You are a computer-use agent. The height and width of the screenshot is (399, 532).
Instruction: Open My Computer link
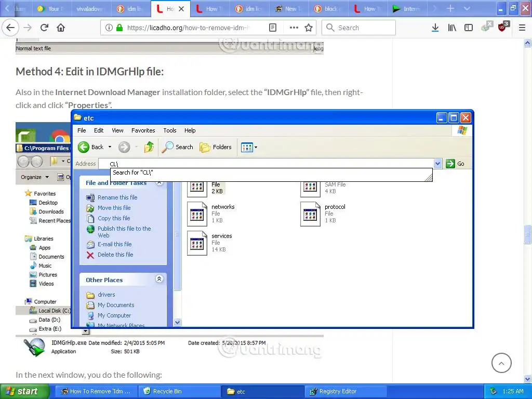tap(114, 315)
